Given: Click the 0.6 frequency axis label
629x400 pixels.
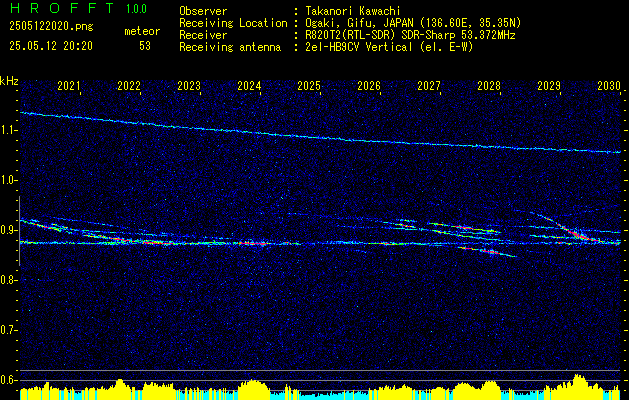Looking at the screenshot, I should point(9,380).
